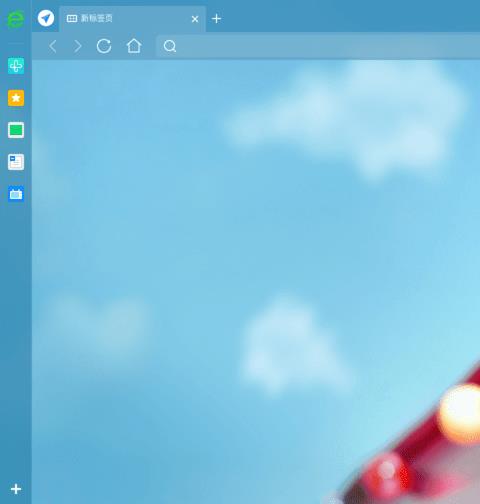Image resolution: width=480 pixels, height=504 pixels.
Task: Go forward with the right arrow
Action: (78, 46)
